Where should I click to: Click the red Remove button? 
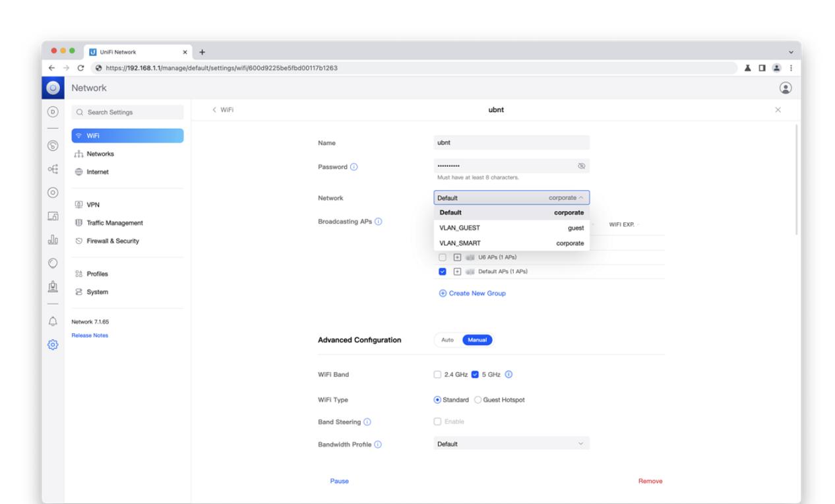tap(650, 481)
